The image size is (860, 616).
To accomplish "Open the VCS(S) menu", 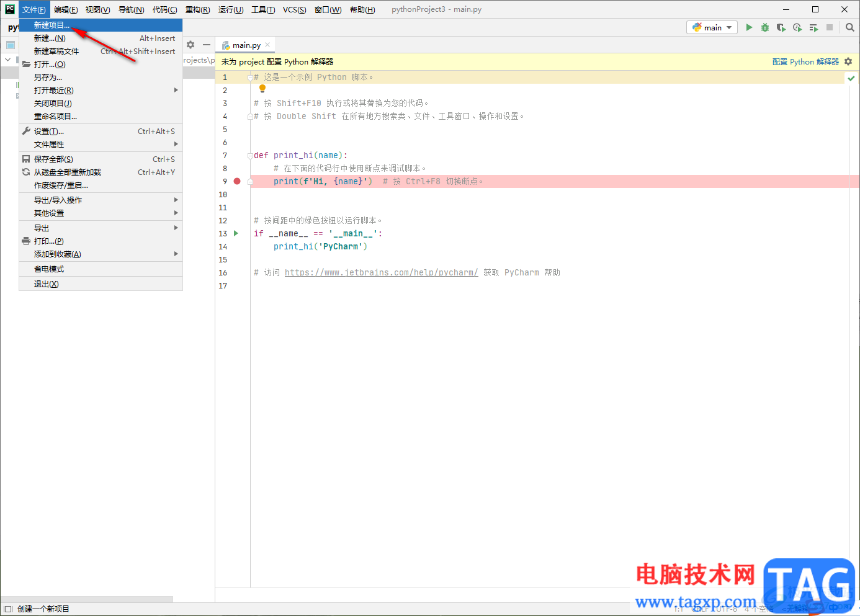I will click(x=295, y=9).
